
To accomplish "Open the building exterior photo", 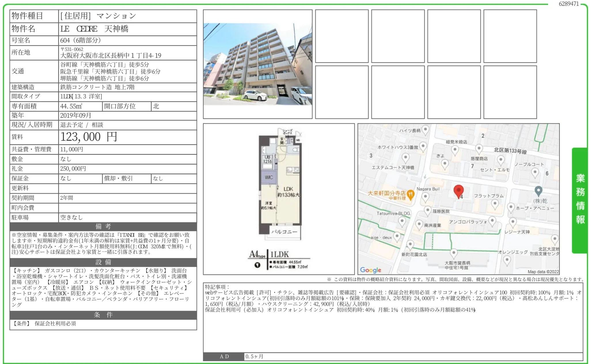I will (257, 64).
